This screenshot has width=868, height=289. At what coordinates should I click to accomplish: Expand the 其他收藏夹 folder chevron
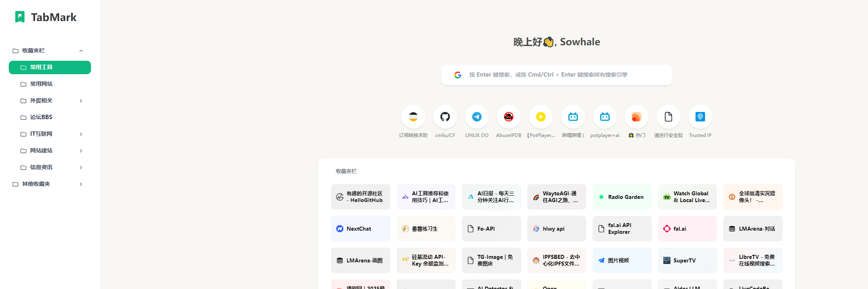(x=81, y=184)
